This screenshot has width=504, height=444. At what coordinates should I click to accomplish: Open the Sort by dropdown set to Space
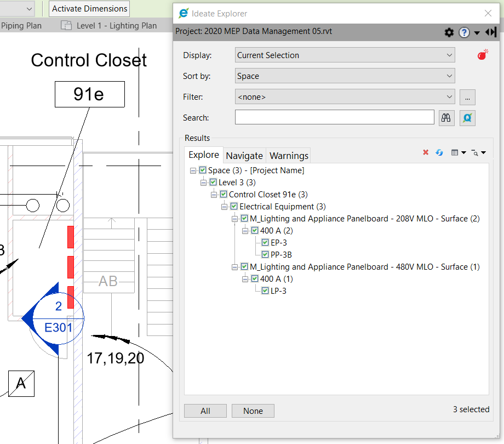pos(345,76)
